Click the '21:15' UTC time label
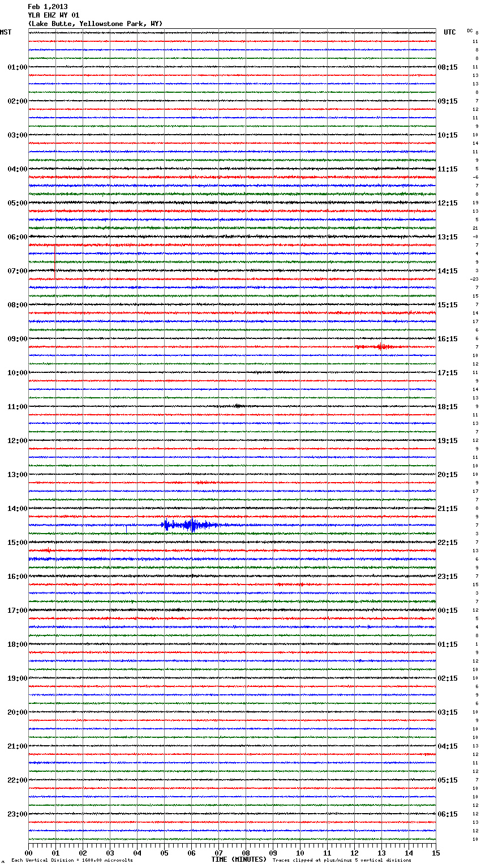 click(x=448, y=509)
